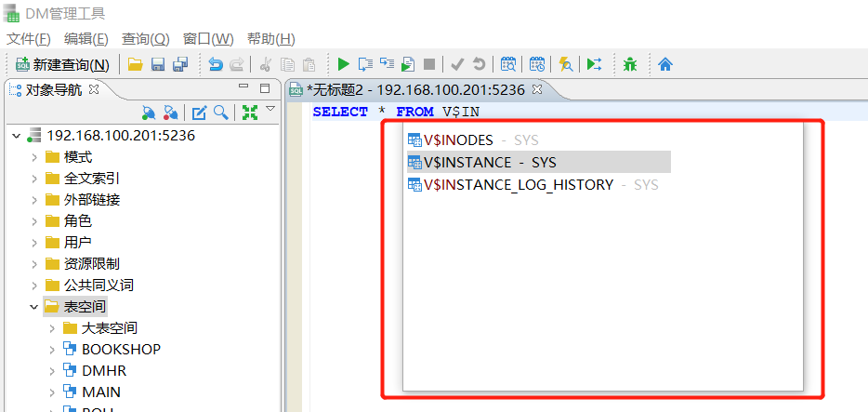This screenshot has height=412, width=868.
Task: Click the green expand arrows navigator icon
Action: tap(250, 113)
